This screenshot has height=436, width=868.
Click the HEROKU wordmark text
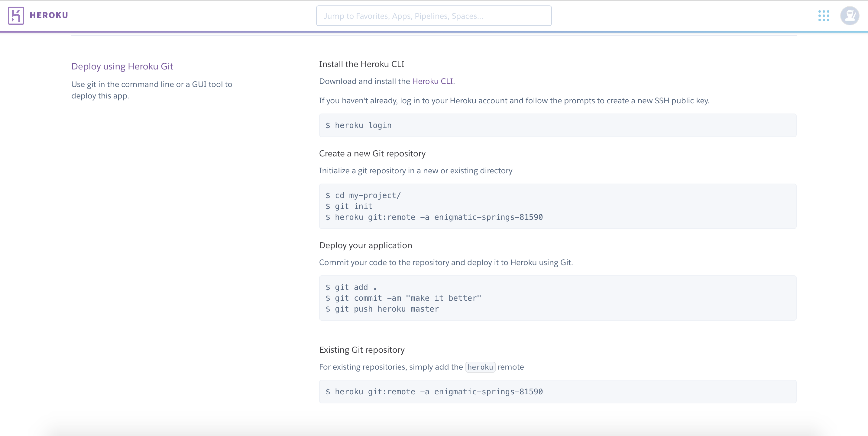pyautogui.click(x=49, y=15)
